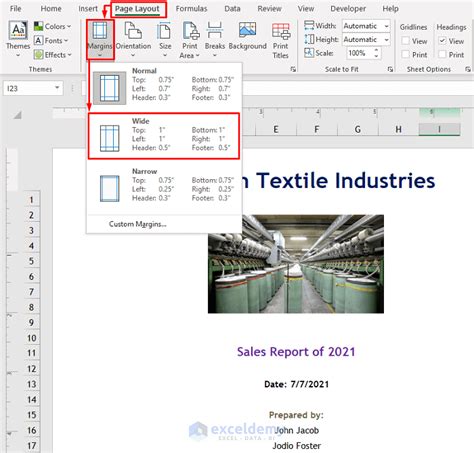The height and width of the screenshot is (453, 474).
Task: Switch to the Insert tab
Action: (x=88, y=9)
